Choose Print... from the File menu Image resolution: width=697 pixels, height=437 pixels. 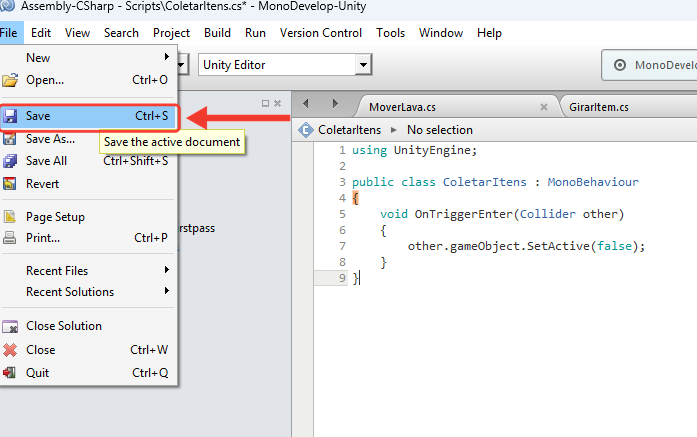click(x=88, y=238)
